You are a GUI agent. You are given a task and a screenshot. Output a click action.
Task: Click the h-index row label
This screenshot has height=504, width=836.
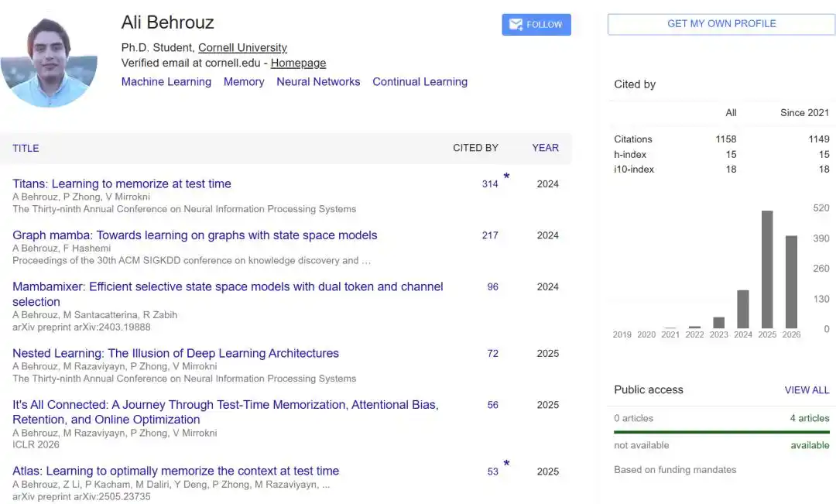coord(629,155)
